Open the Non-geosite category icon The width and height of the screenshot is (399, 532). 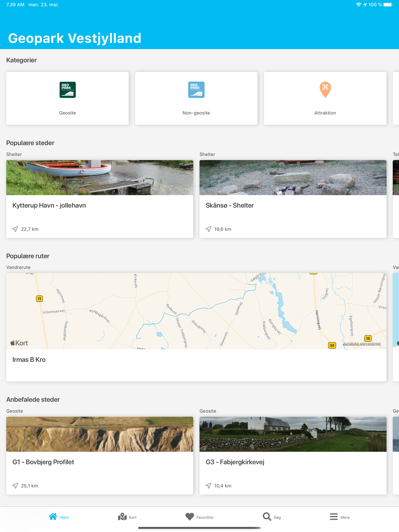[x=196, y=90]
